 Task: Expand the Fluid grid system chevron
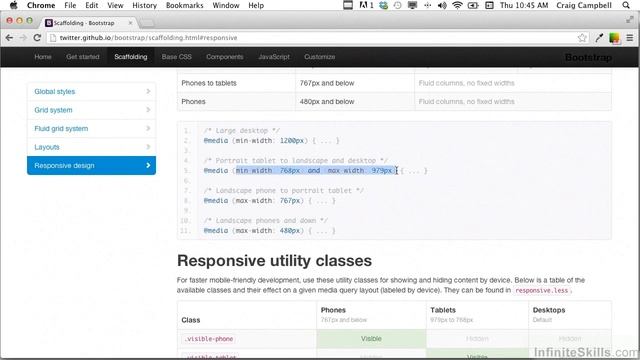click(148, 129)
